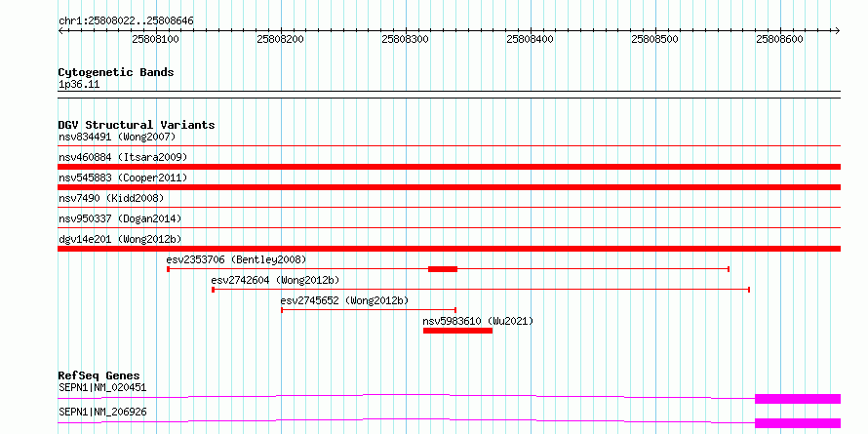Image resolution: width=868 pixels, height=434 pixels.
Task: Open gene SEPN1|NM_206926 label
Action: (102, 412)
